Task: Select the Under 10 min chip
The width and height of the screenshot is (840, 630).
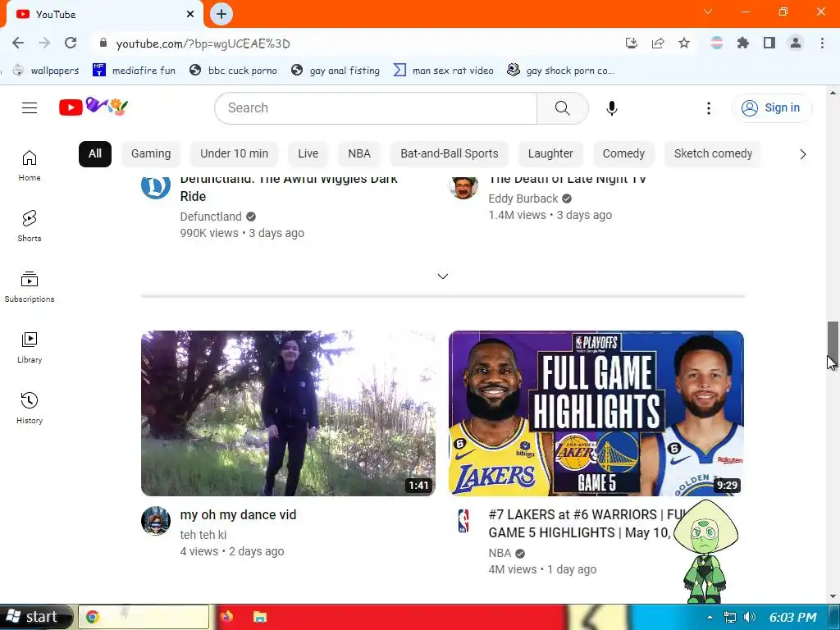Action: [x=234, y=153]
